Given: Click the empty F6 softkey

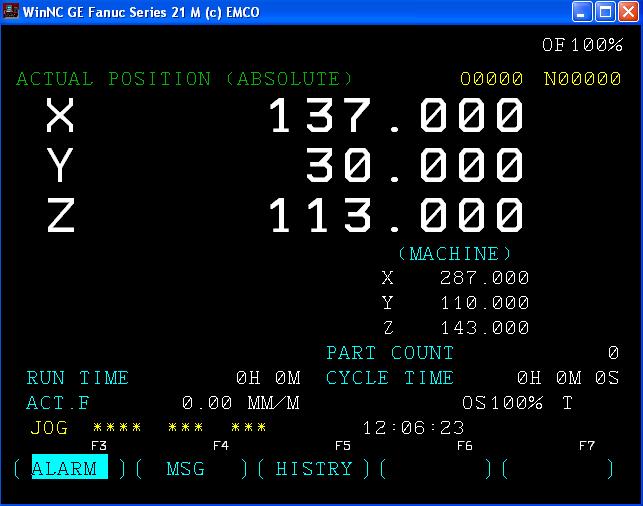Looking at the screenshot, I should pyautogui.click(x=436, y=469).
